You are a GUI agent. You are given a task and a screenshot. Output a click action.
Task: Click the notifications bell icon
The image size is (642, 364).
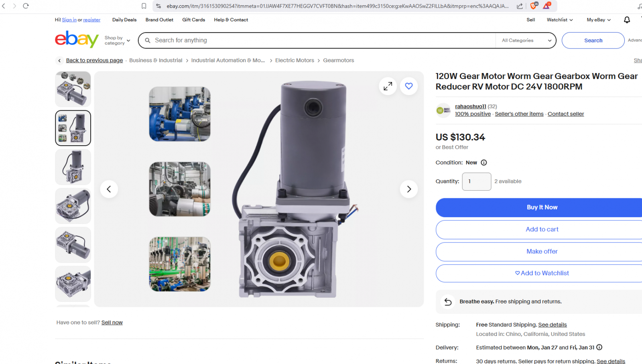pyautogui.click(x=627, y=20)
